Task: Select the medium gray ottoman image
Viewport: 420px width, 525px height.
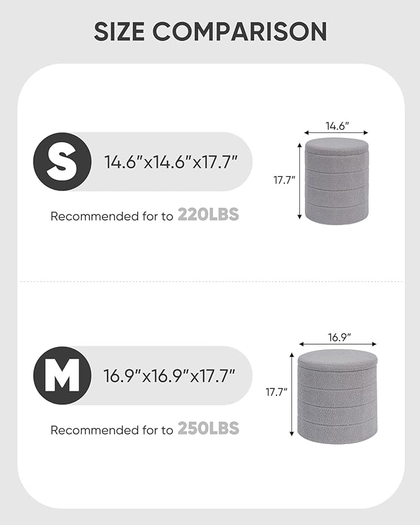Action: coord(338,395)
